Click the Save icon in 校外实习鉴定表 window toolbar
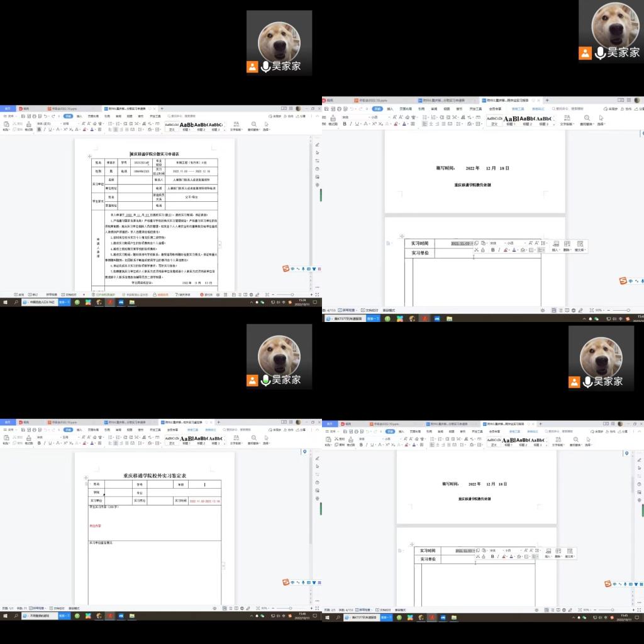This screenshot has height=644, width=644. coord(23,430)
